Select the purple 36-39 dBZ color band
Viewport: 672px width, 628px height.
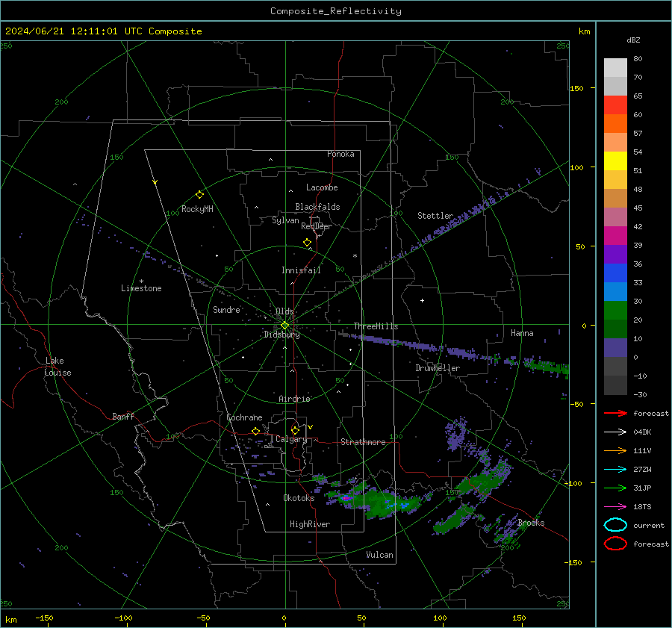tap(615, 254)
